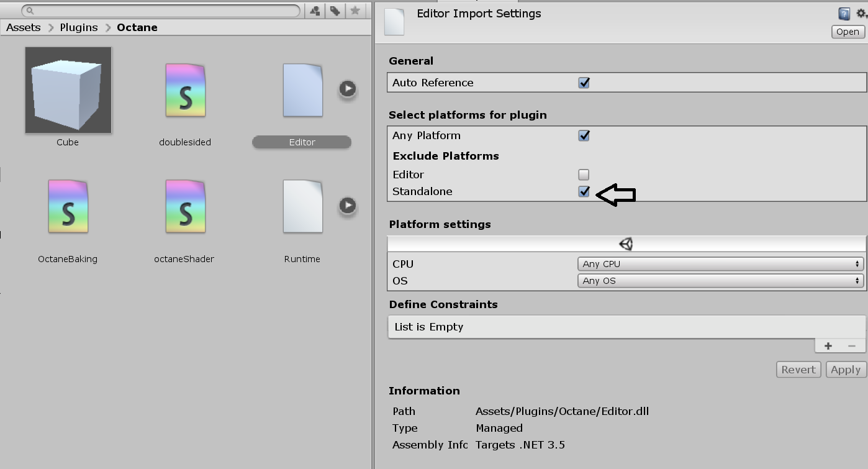Open the inspector gear settings menu

[861, 14]
